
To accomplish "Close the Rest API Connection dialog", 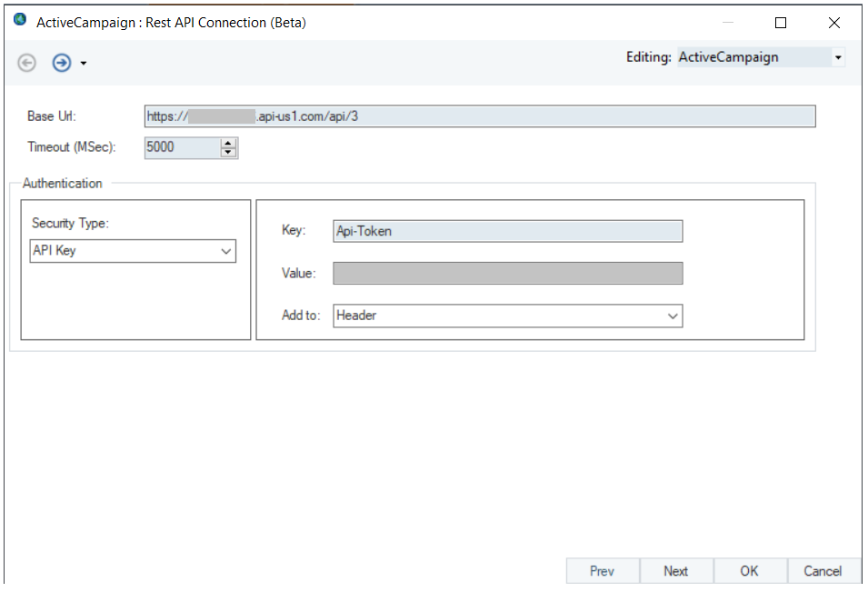I will 833,23.
